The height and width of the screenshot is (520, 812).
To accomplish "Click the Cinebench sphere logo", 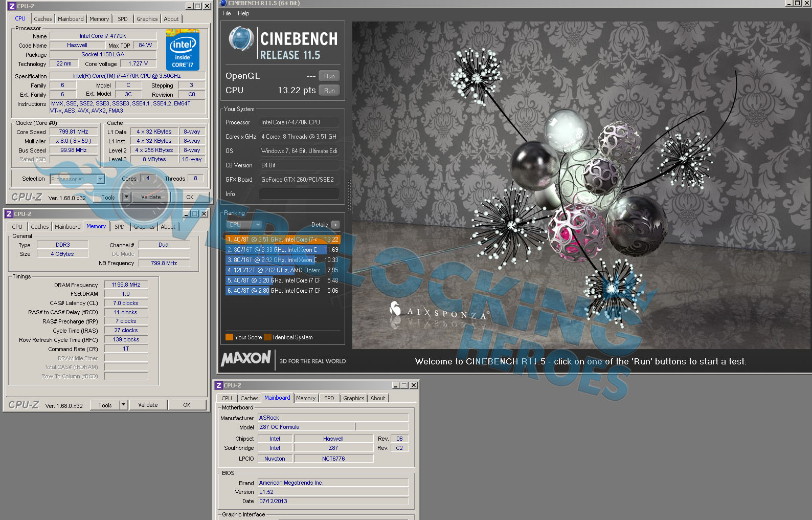I will click(241, 39).
